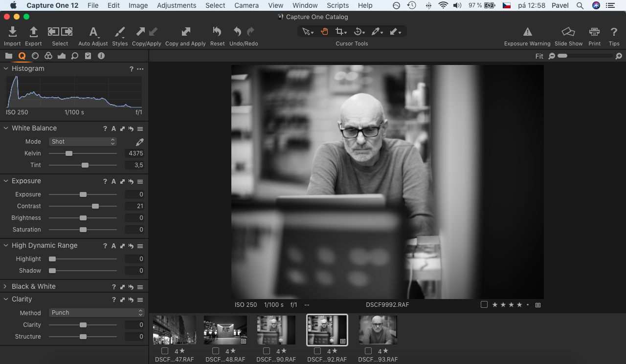The width and height of the screenshot is (626, 364).
Task: Enable the selection checkbox below the main viewer
Action: click(484, 304)
